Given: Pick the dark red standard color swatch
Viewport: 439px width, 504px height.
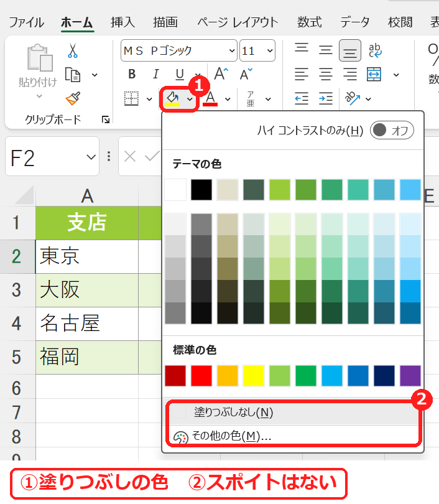Looking at the screenshot, I should tap(175, 375).
